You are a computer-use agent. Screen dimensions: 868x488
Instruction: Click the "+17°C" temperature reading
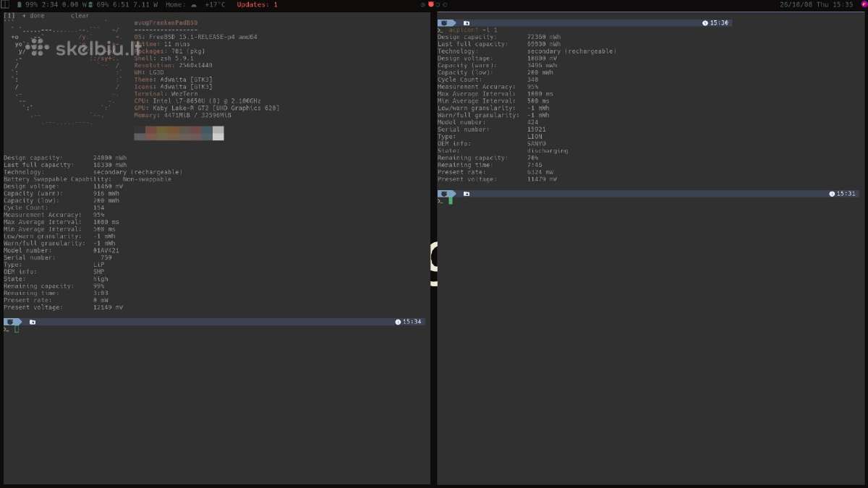pos(215,4)
